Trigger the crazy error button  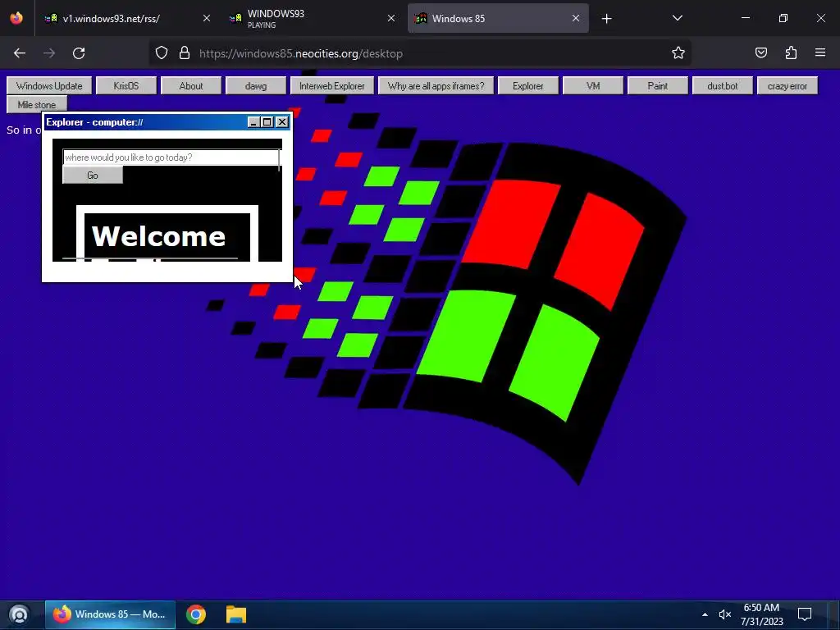(787, 85)
